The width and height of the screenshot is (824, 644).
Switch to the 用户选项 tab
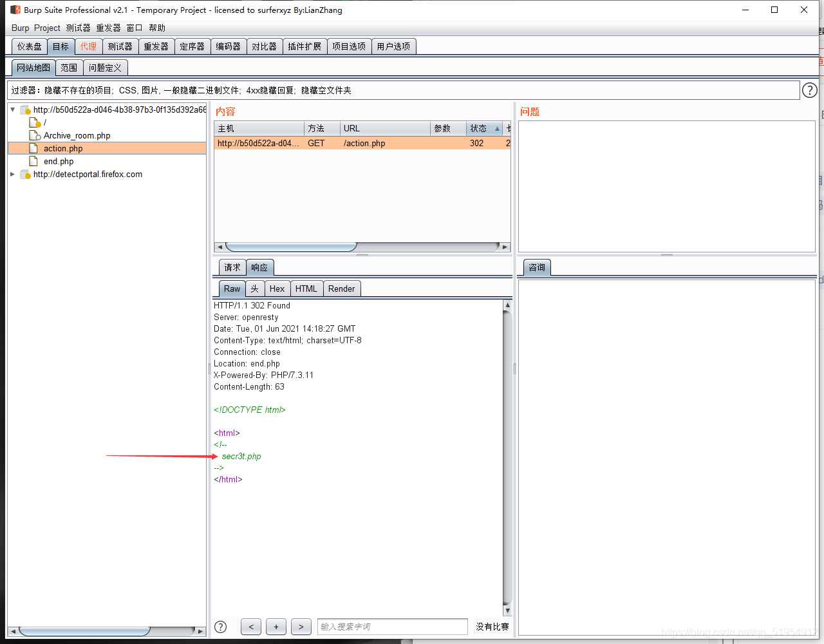(x=394, y=46)
